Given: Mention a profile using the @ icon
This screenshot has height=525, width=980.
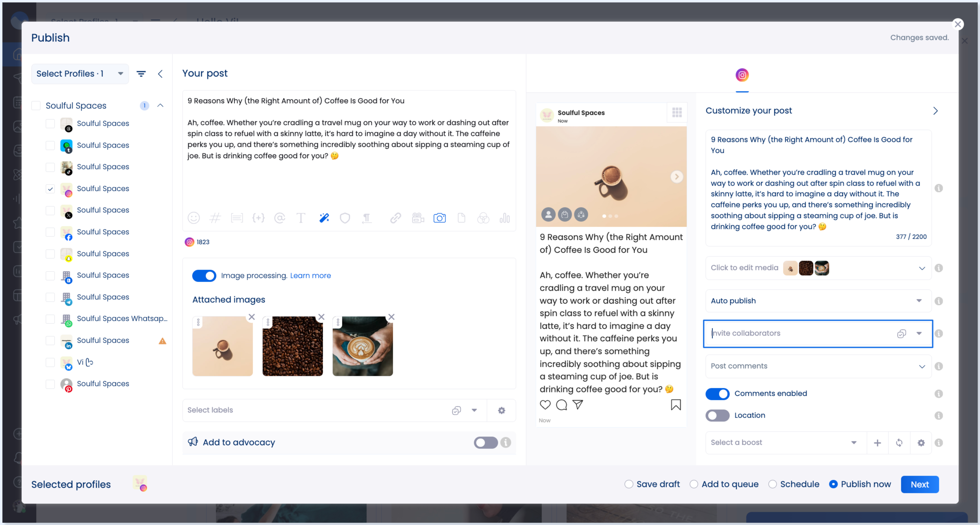Looking at the screenshot, I should [x=280, y=218].
